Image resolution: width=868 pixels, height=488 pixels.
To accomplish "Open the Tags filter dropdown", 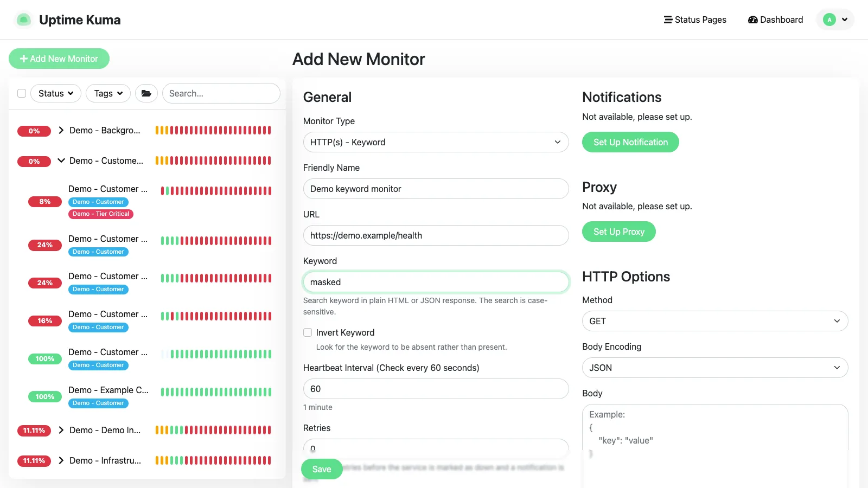I will click(108, 93).
